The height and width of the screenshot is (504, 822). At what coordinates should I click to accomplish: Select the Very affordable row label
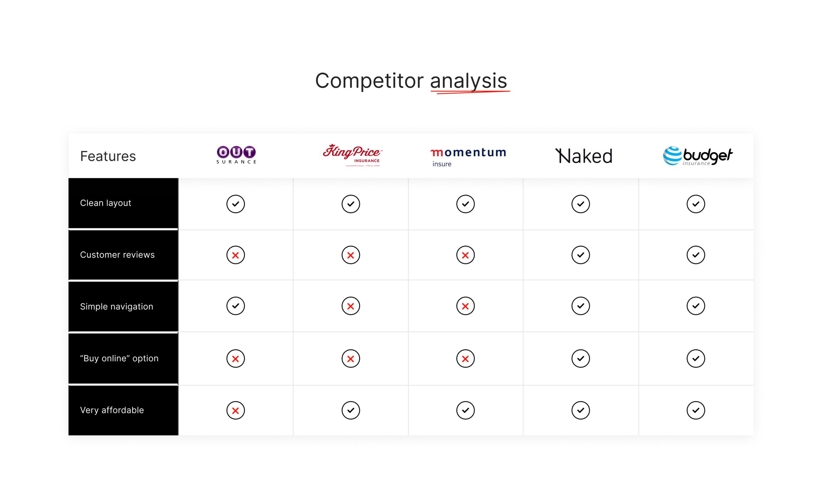pos(112,410)
